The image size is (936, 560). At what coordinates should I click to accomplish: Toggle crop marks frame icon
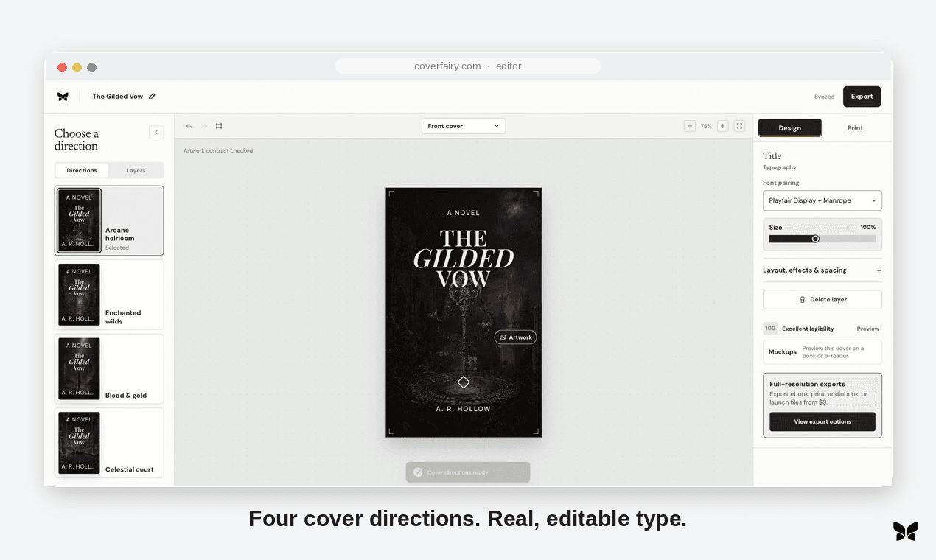point(219,126)
